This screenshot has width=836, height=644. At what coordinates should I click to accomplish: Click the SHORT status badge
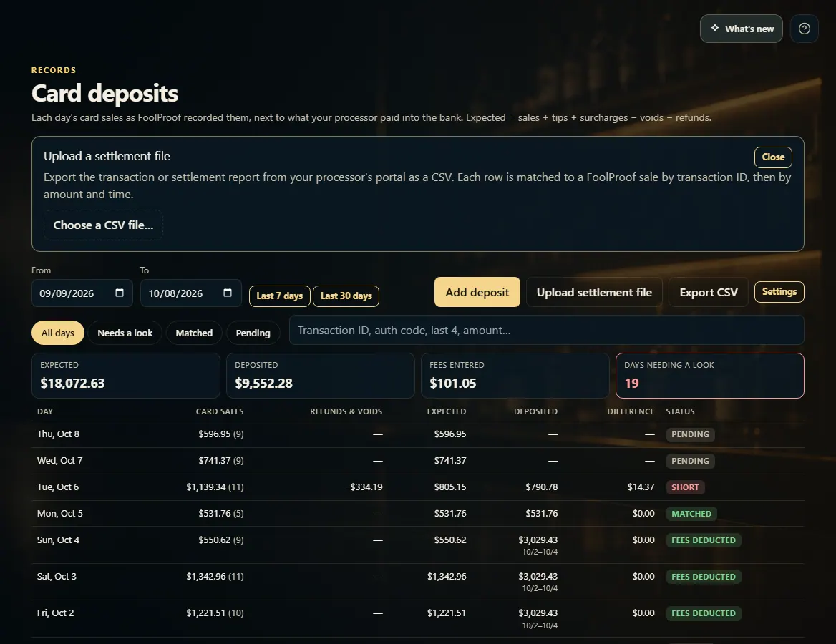point(685,487)
